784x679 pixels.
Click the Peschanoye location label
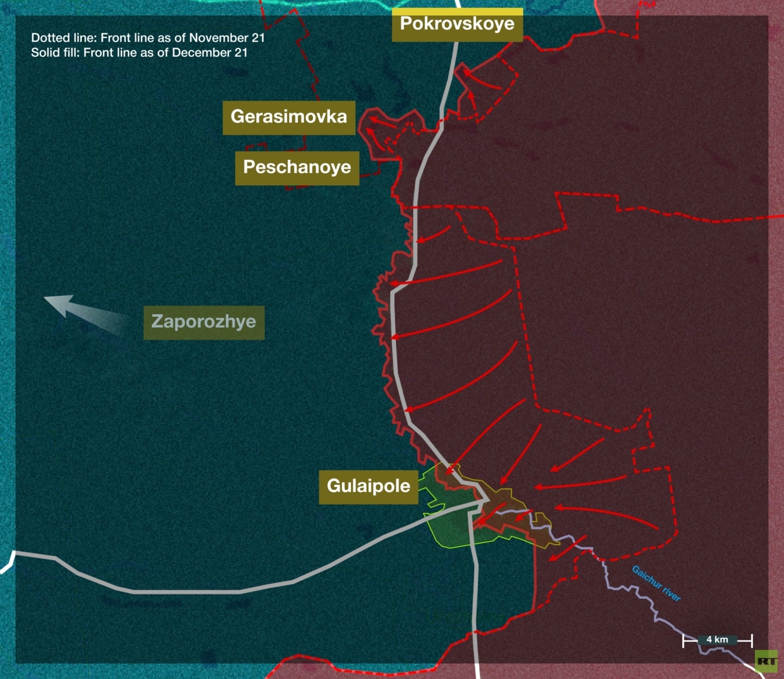click(297, 168)
